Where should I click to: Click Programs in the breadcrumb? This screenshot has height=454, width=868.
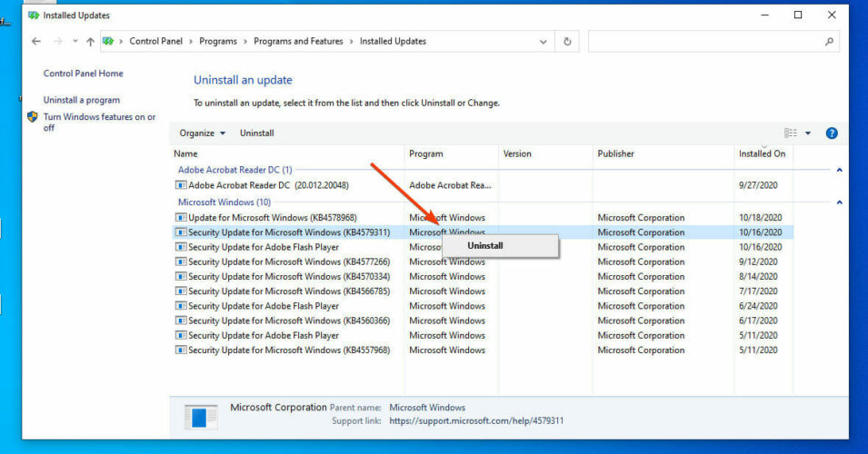pyautogui.click(x=218, y=42)
